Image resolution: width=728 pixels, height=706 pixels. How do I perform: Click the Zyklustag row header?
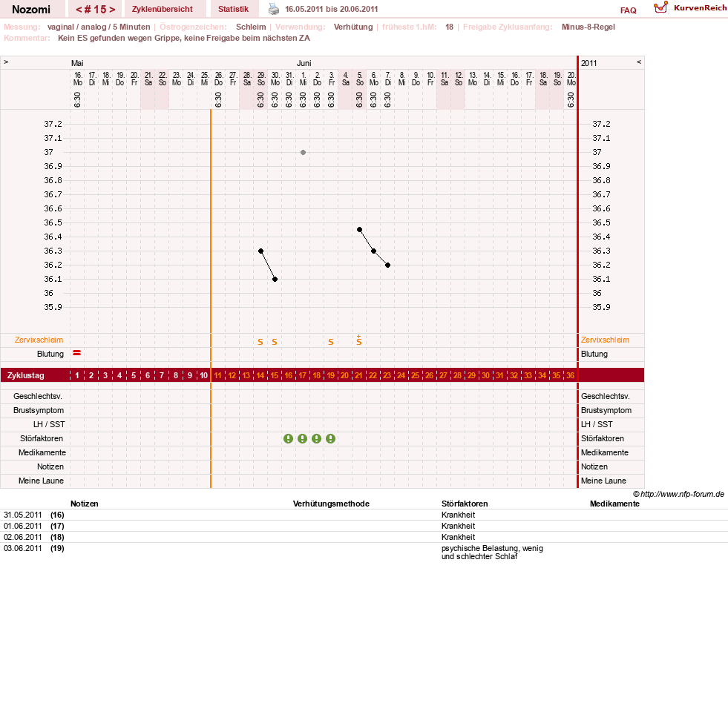click(x=25, y=375)
